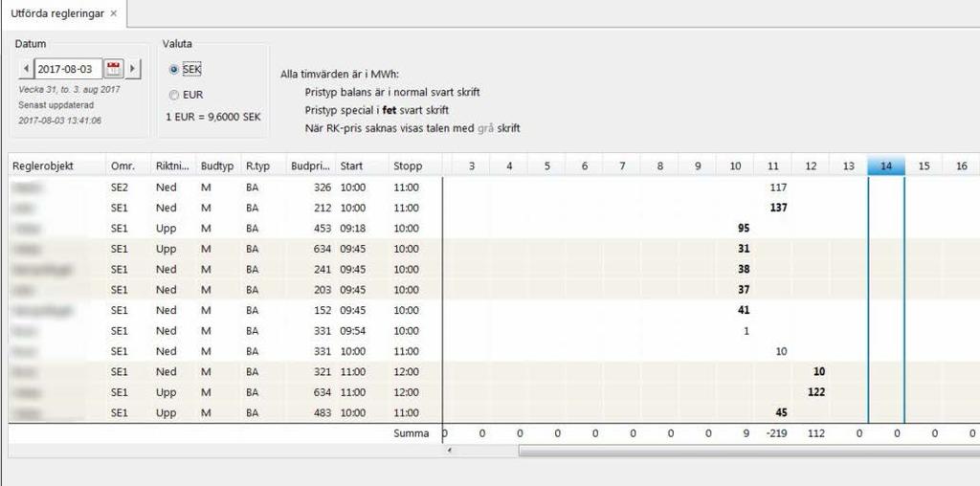Select EUR currency radio button
980x486 pixels.
[x=173, y=95]
